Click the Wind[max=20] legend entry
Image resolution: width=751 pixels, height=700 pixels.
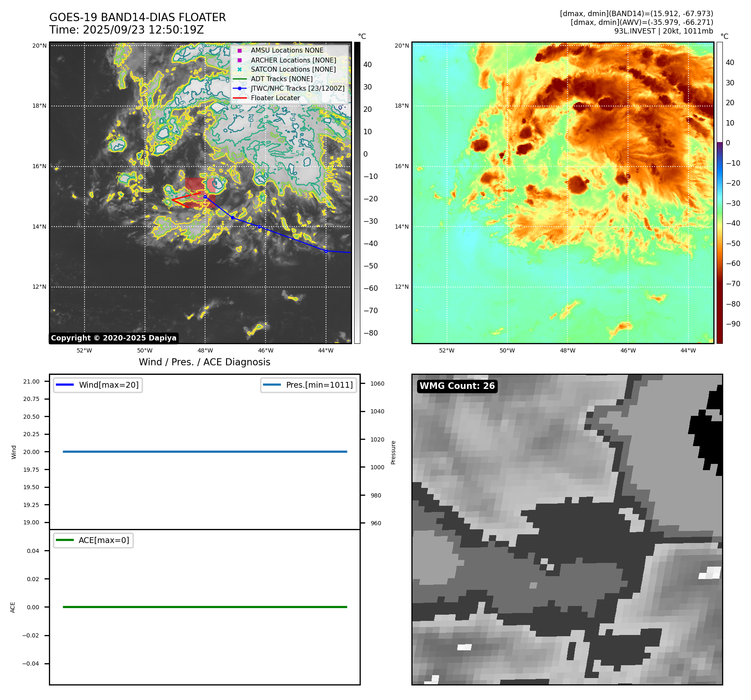98,385
